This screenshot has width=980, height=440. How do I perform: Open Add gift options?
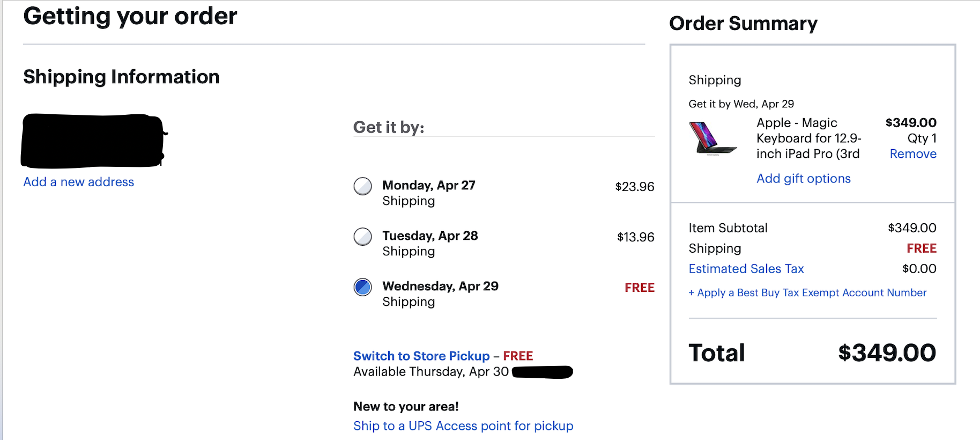click(803, 179)
